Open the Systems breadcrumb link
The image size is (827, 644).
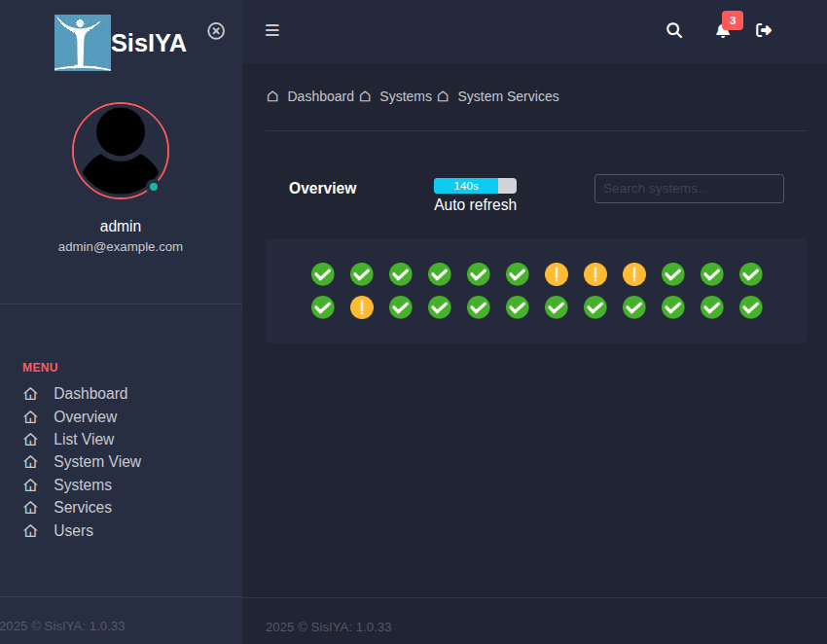[406, 96]
